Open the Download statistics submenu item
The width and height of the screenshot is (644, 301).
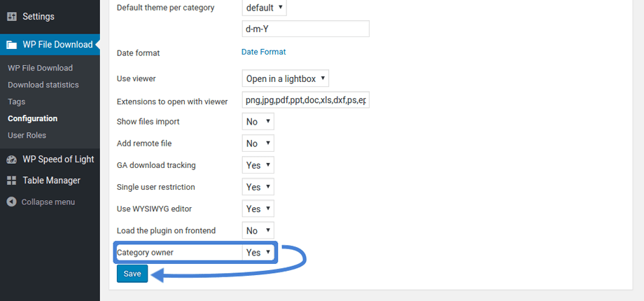point(43,85)
